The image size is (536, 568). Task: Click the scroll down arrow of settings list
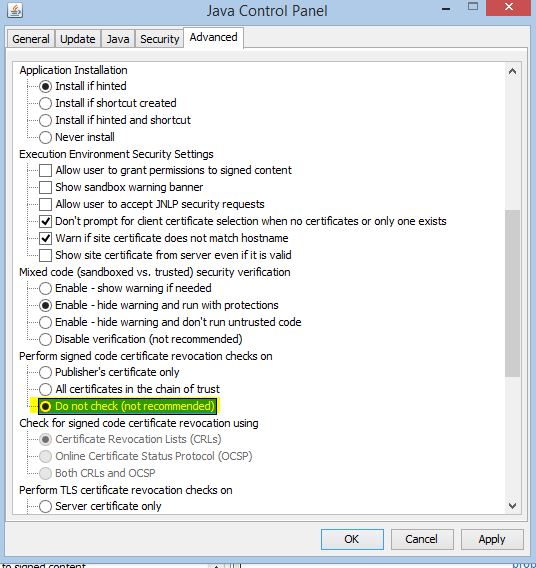512,506
